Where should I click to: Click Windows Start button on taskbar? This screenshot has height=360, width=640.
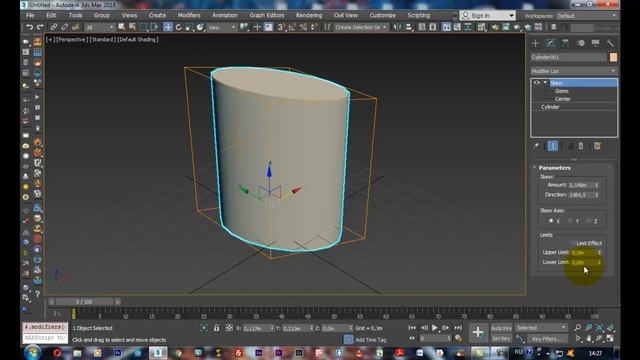[x=33, y=352]
